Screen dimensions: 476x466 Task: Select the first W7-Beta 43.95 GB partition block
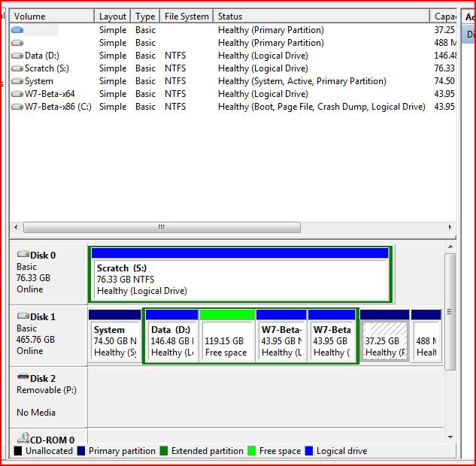(x=281, y=336)
